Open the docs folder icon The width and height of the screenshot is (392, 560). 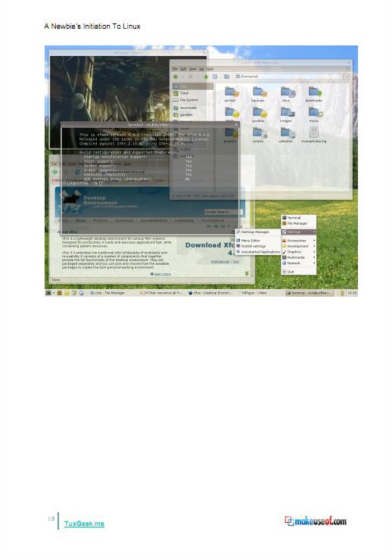pos(287,92)
